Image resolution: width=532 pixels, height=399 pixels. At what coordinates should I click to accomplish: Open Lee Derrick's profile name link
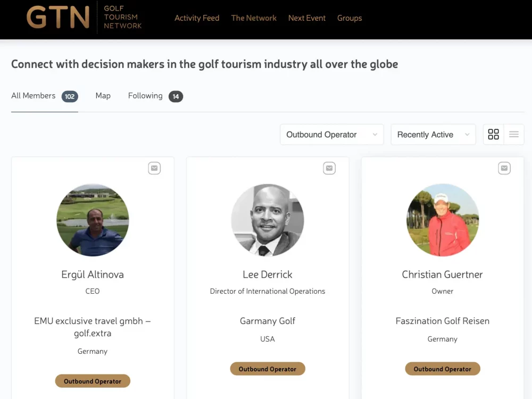(268, 275)
